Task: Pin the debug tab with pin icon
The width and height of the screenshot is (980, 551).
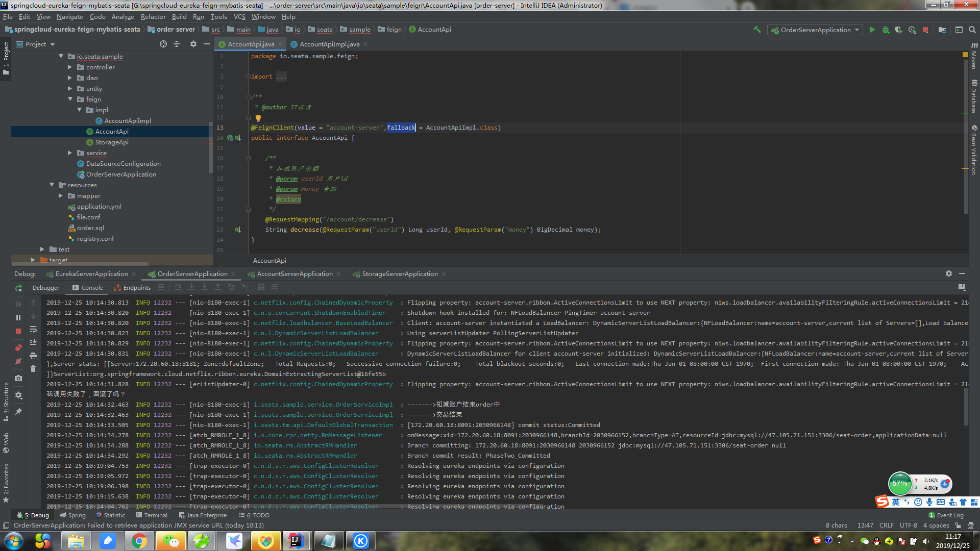Action: (18, 412)
